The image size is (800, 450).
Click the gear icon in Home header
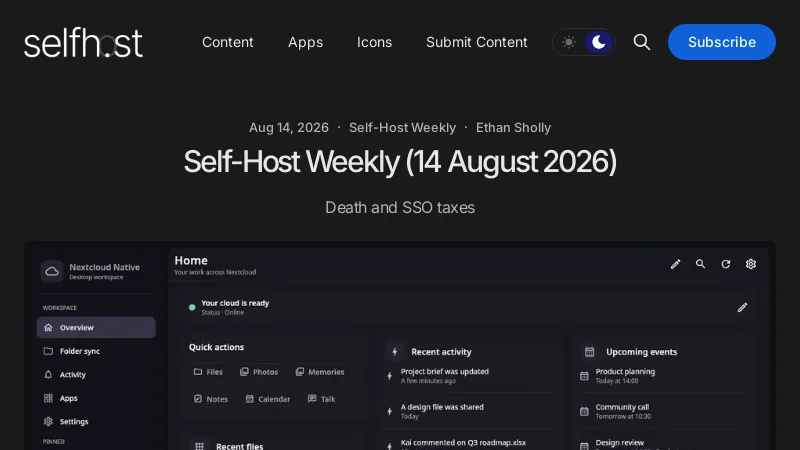point(751,264)
